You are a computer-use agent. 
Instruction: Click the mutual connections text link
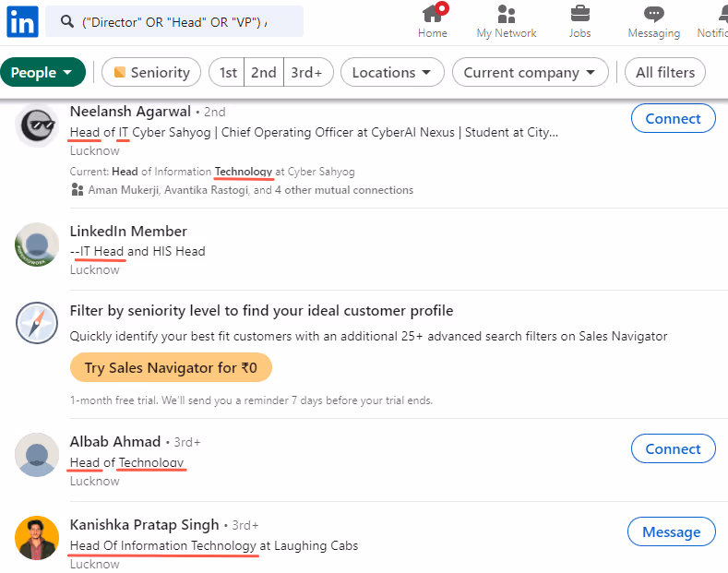point(251,190)
